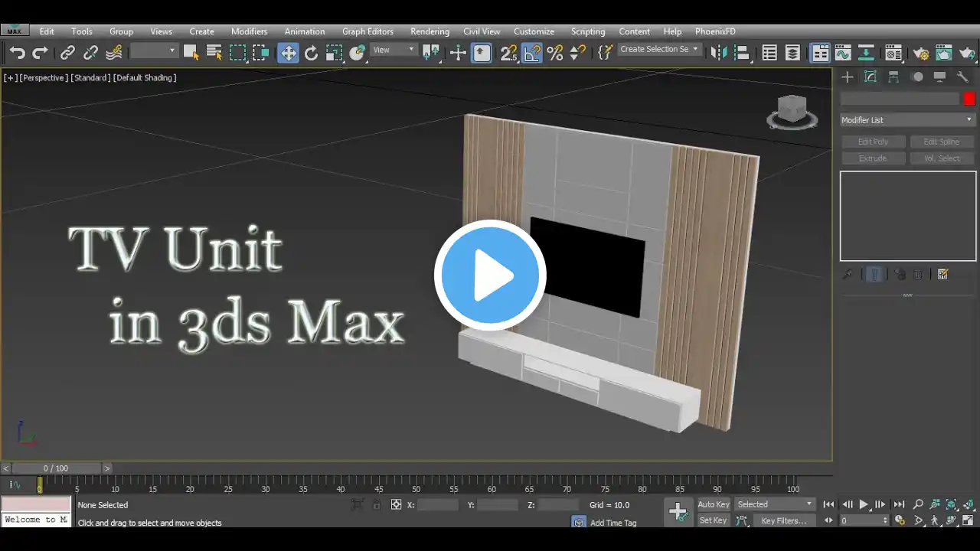
Task: Activate Select and Scale tool
Action: [334, 53]
